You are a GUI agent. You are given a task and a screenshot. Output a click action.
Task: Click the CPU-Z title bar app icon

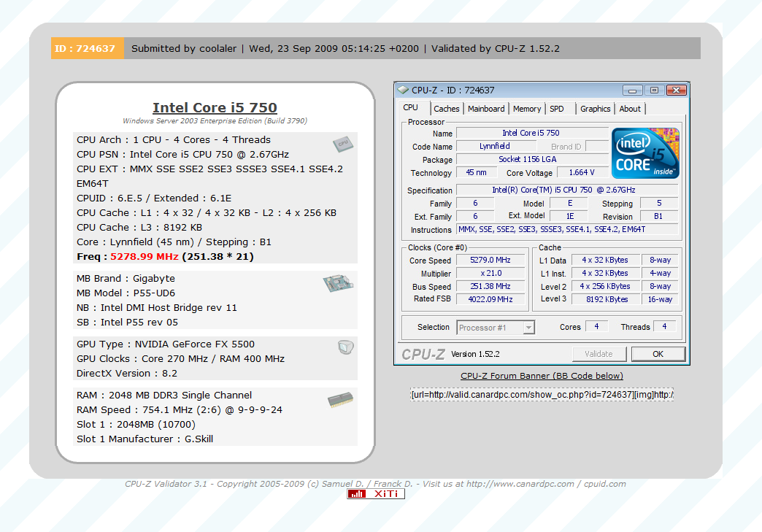pos(403,90)
